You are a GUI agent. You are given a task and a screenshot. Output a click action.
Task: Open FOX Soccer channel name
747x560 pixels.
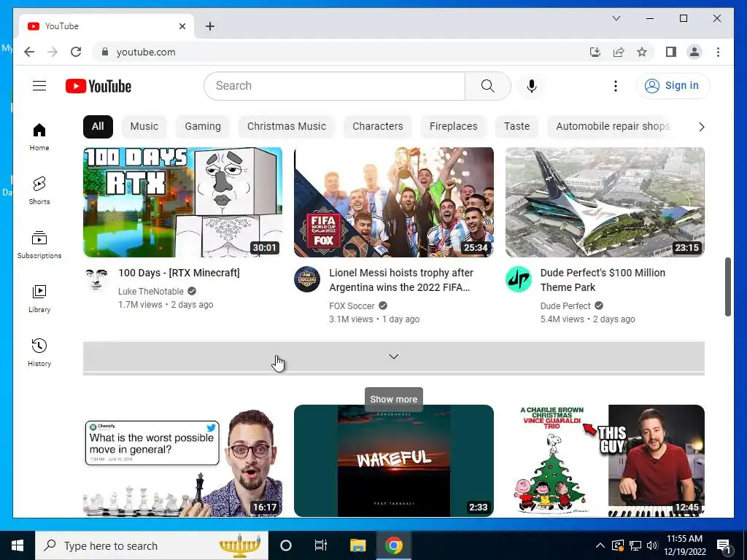pos(352,306)
